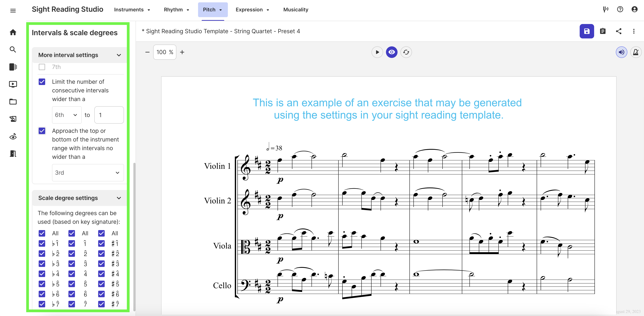Image resolution: width=644 pixels, height=316 pixels.
Task: Click the clipboard icon next to save
Action: [603, 31]
